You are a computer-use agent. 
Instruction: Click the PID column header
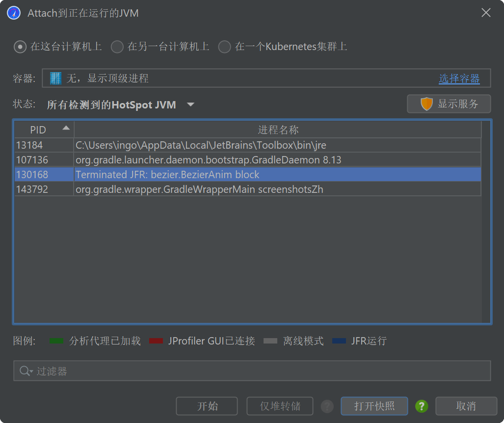tap(44, 130)
